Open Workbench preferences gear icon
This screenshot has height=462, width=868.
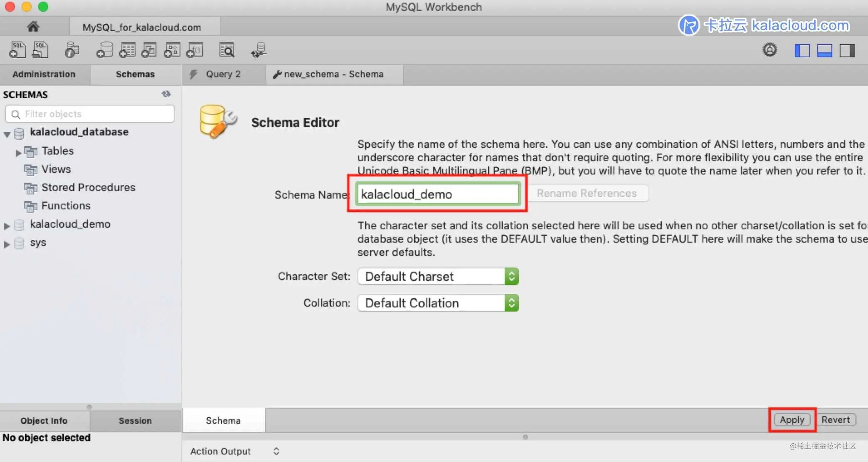tap(769, 50)
